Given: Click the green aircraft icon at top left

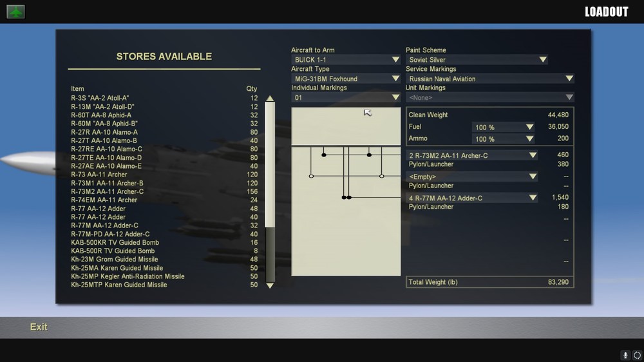Looking at the screenshot, I should pyautogui.click(x=15, y=12).
